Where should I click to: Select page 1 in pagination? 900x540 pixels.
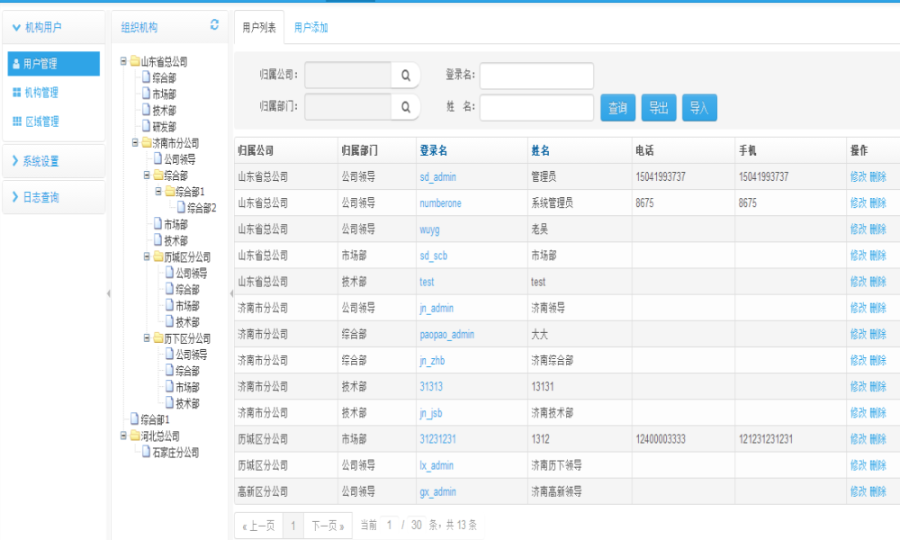(293, 525)
